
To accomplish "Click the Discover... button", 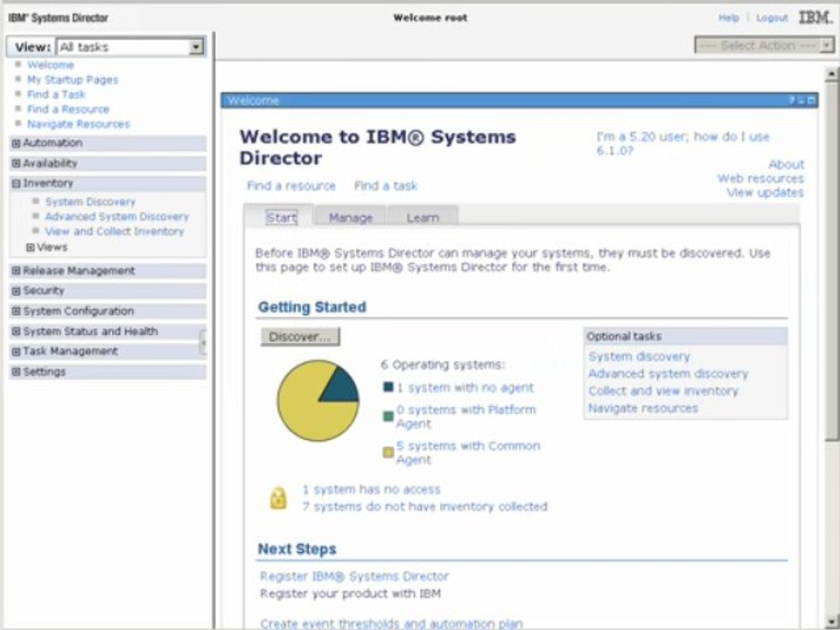I will click(300, 337).
